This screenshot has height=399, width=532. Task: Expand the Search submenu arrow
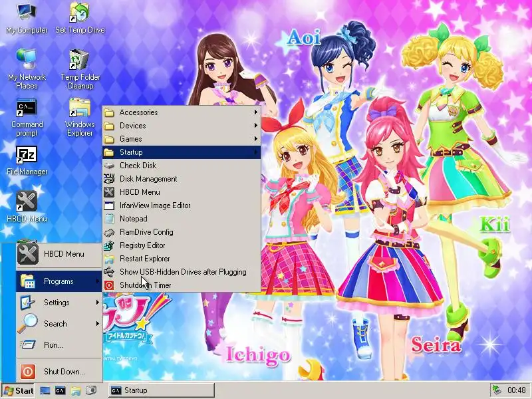tap(98, 323)
